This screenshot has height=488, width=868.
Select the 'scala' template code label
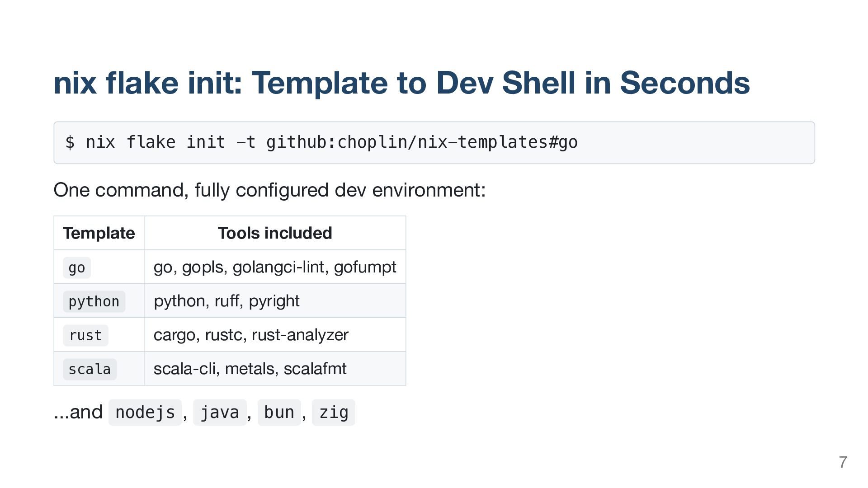coord(90,369)
